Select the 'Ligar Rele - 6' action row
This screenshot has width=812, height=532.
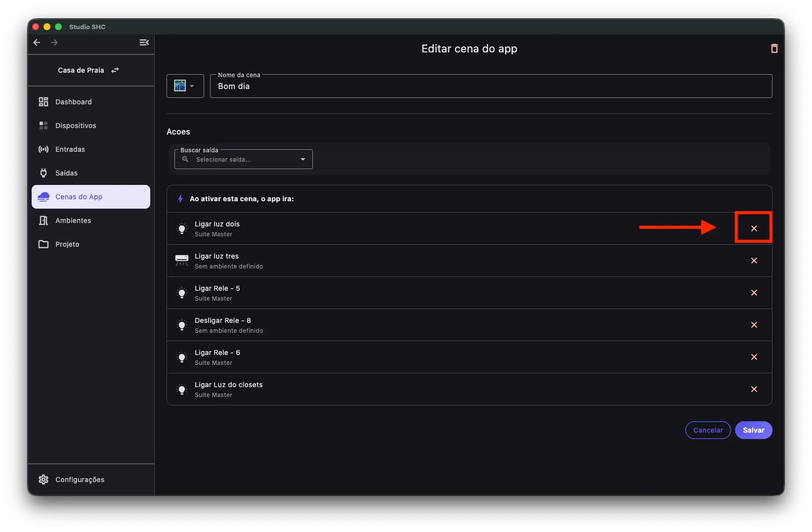(x=469, y=357)
